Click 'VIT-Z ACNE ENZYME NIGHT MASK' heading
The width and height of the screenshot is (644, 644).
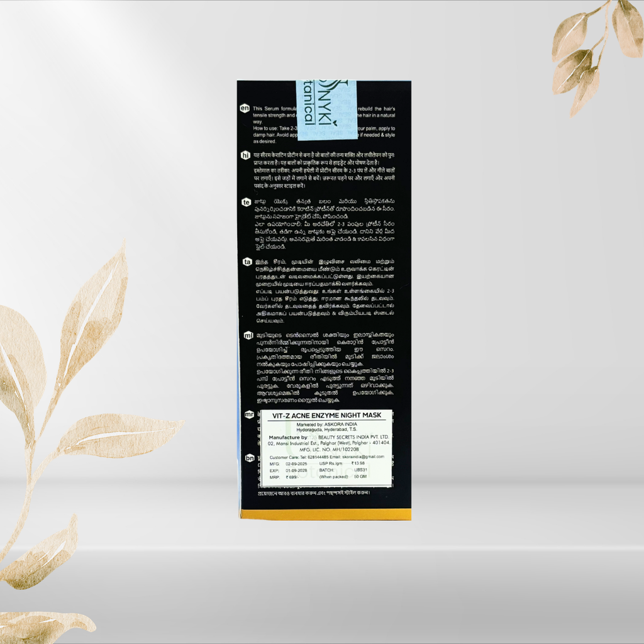pos(326,415)
